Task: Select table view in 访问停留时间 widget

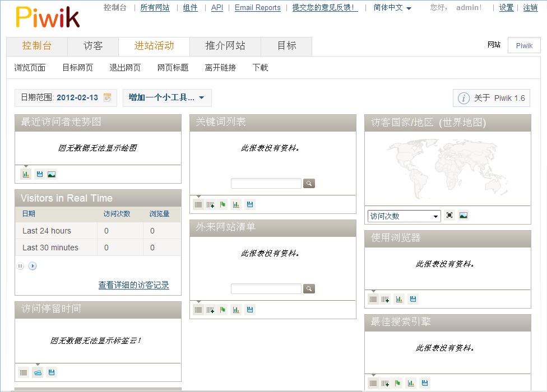Action: click(x=24, y=373)
